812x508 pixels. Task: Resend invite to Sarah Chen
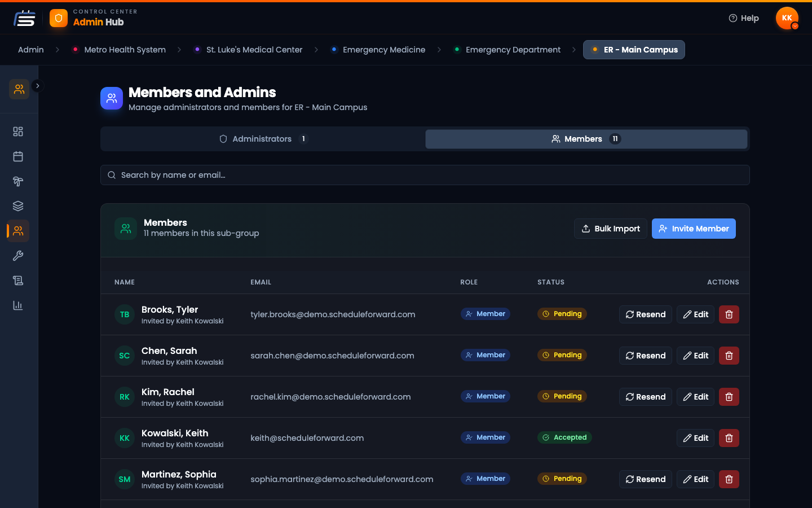pos(646,356)
